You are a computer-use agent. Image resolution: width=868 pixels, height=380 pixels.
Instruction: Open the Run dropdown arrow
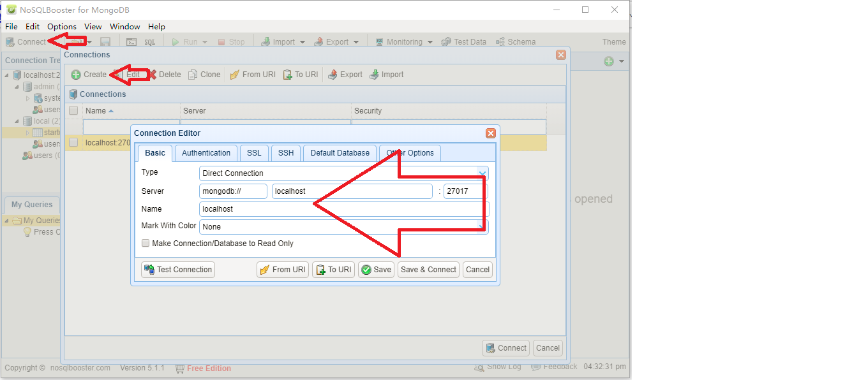pyautogui.click(x=205, y=42)
